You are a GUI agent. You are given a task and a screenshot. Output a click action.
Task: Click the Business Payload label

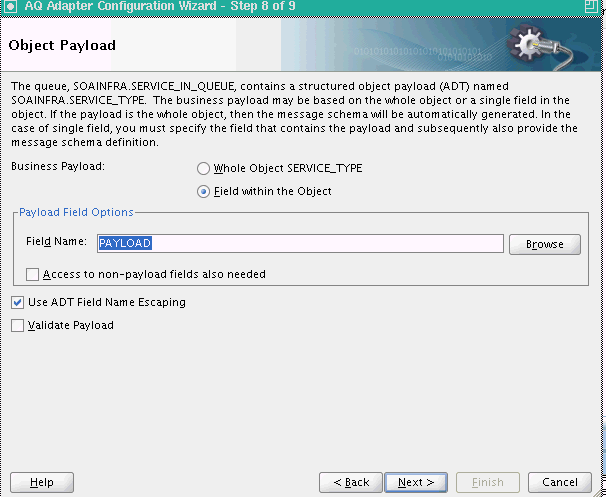58,166
